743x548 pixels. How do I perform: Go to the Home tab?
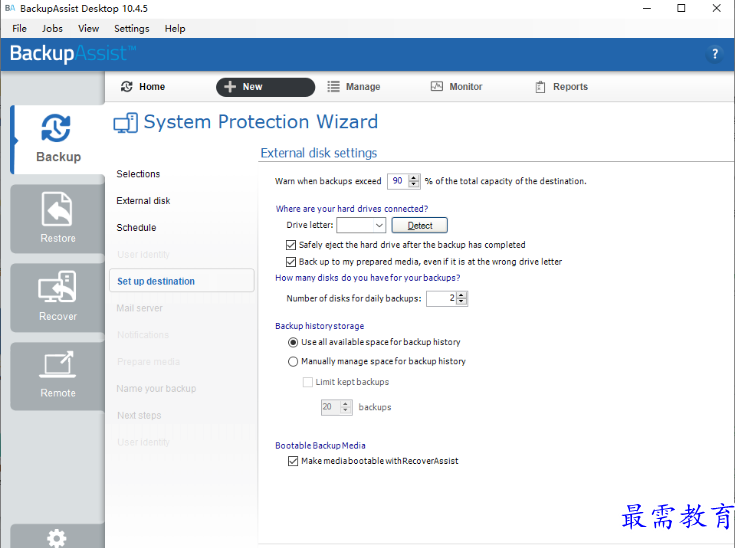click(143, 87)
